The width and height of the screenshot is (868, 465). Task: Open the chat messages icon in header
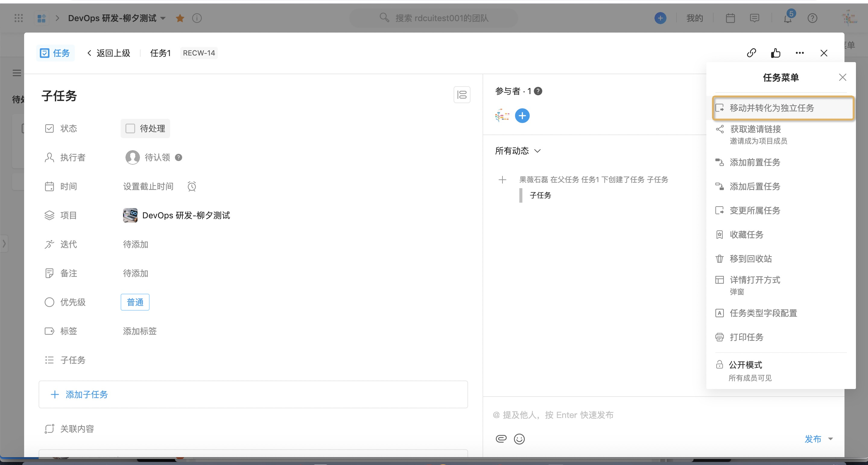click(754, 18)
